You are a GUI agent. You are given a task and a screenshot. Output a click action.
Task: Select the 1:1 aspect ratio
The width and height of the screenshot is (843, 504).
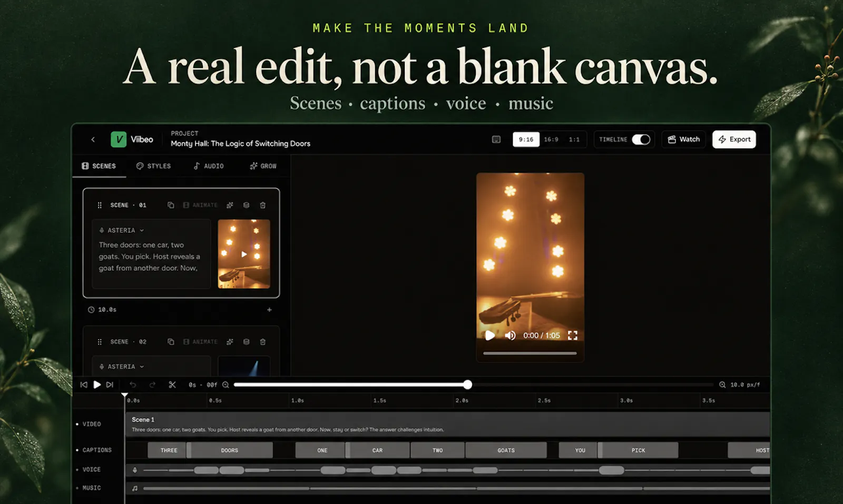[574, 140]
